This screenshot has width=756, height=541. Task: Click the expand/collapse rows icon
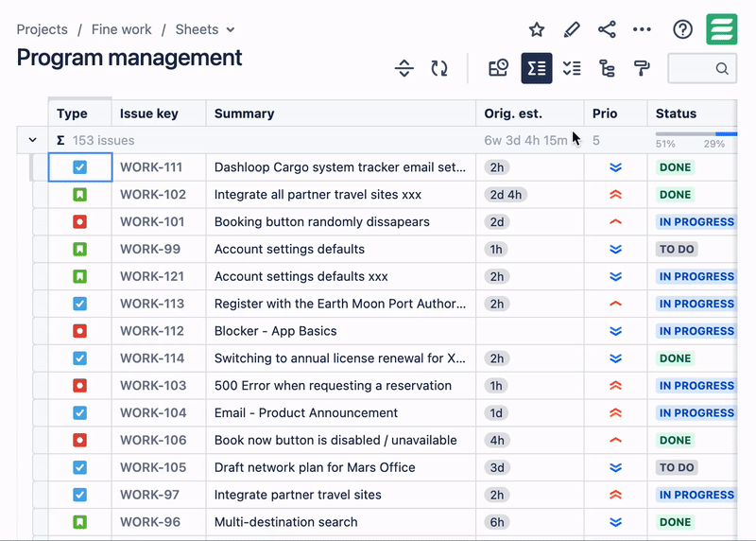coord(404,68)
